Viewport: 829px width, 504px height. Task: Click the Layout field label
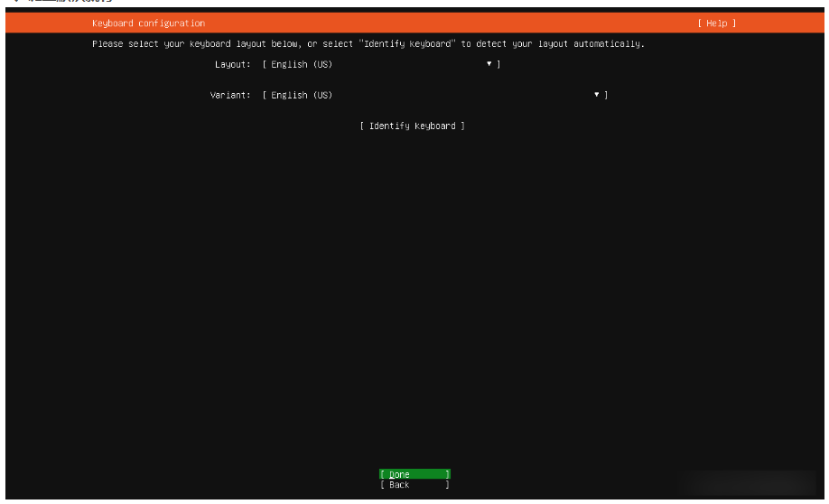point(232,65)
